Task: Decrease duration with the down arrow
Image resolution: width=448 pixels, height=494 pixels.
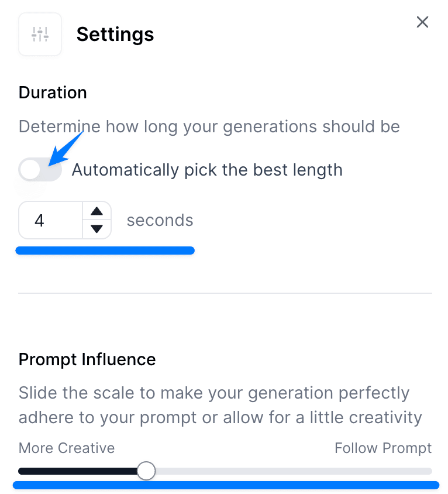Action: (x=97, y=229)
